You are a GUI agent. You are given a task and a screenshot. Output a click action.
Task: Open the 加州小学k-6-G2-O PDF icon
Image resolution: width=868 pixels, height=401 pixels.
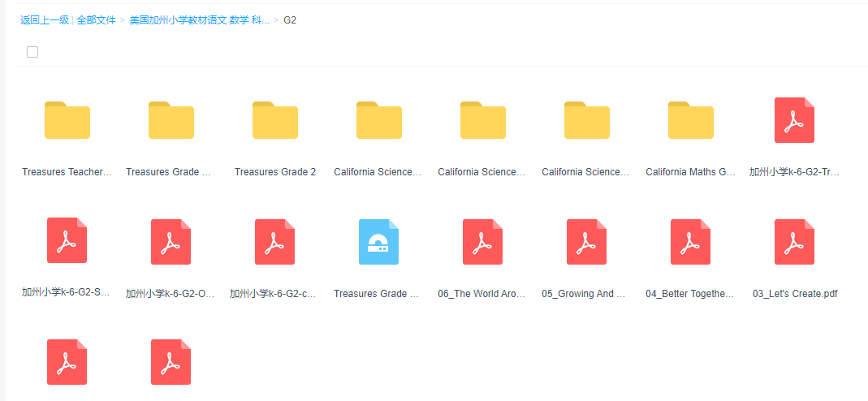pyautogui.click(x=171, y=242)
